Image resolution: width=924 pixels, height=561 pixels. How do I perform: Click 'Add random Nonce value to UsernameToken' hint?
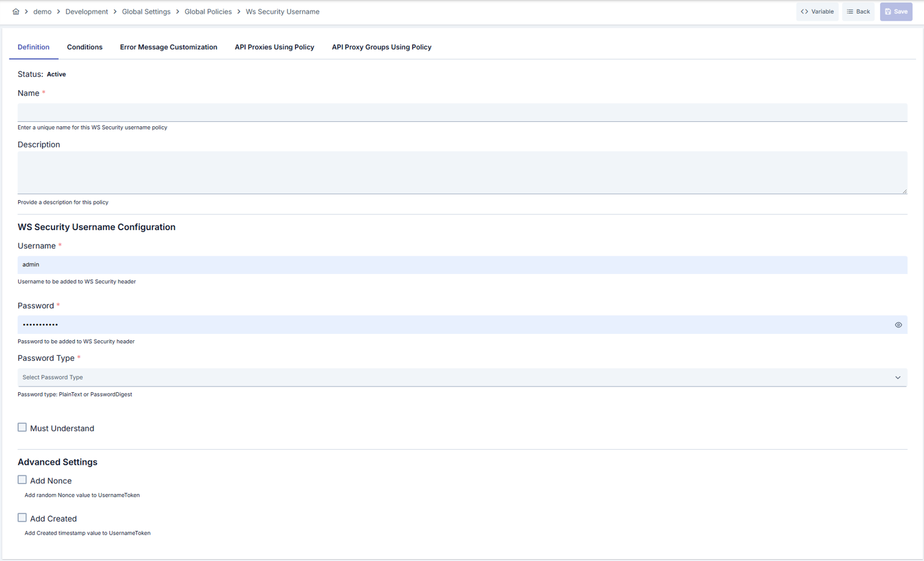(x=82, y=495)
